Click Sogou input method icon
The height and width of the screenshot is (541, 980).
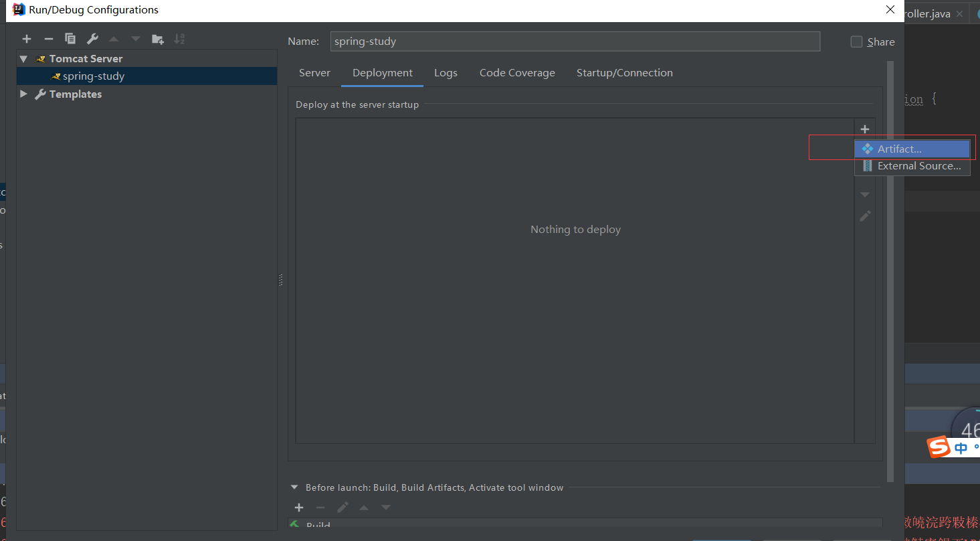click(939, 447)
